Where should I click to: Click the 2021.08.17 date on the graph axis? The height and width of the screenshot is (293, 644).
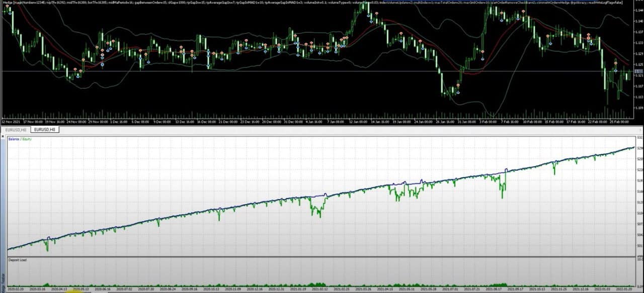click(x=494, y=289)
